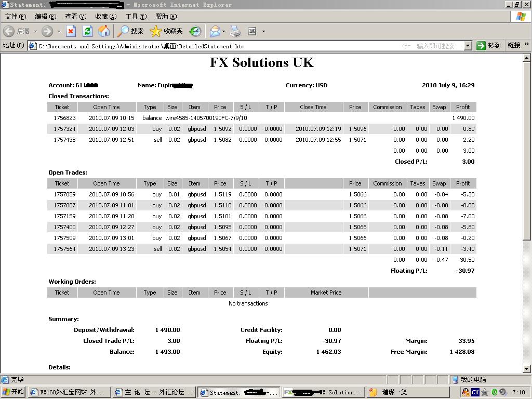Viewport: 532px width, 399px height.
Task: Click the FX Solutions UK heading
Action: click(x=262, y=62)
